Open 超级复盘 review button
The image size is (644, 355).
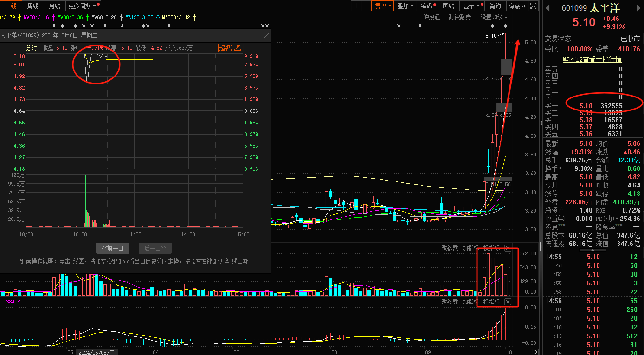[x=231, y=48]
